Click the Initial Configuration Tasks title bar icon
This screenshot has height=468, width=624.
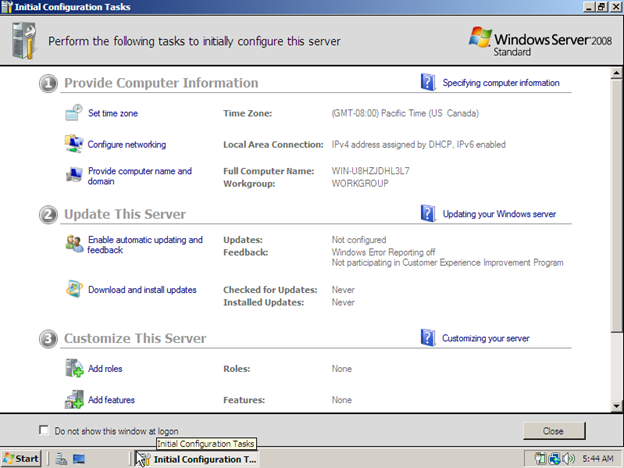pos(7,7)
